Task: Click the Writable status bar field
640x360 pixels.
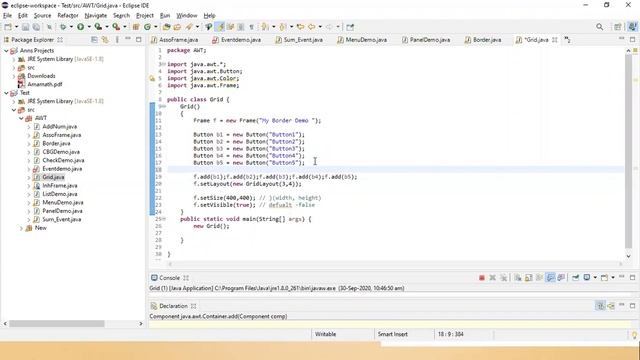Action: click(x=325, y=334)
